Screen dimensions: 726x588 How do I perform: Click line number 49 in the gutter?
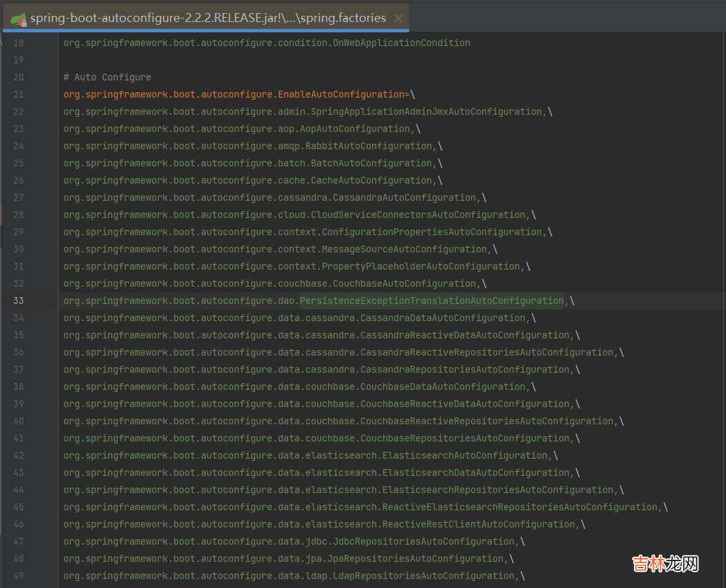tap(18, 576)
